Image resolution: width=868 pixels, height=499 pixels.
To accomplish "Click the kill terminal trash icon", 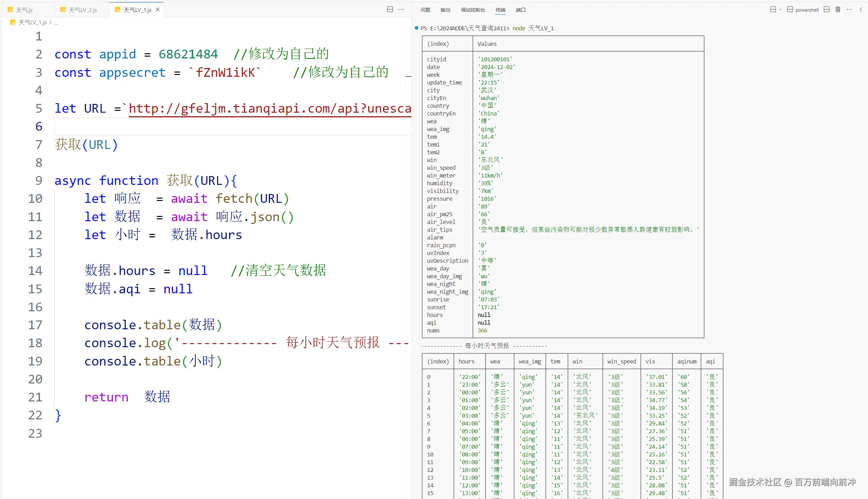I will [838, 10].
